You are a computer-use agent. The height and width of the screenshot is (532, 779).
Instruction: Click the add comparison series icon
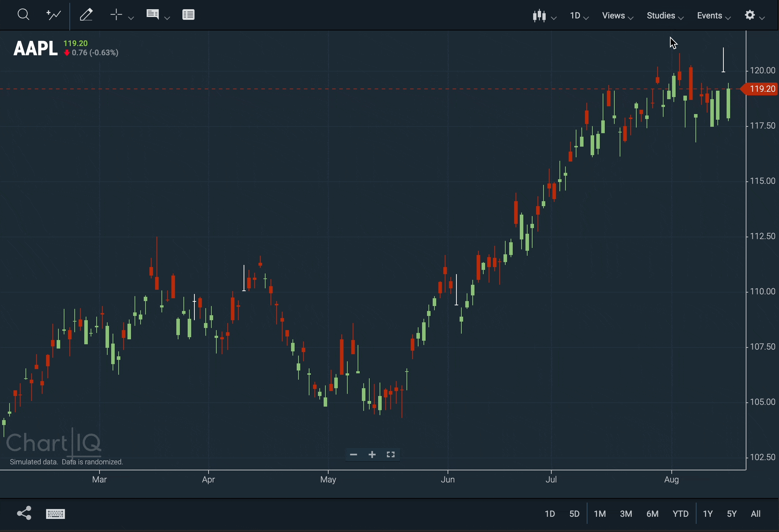[53, 15]
